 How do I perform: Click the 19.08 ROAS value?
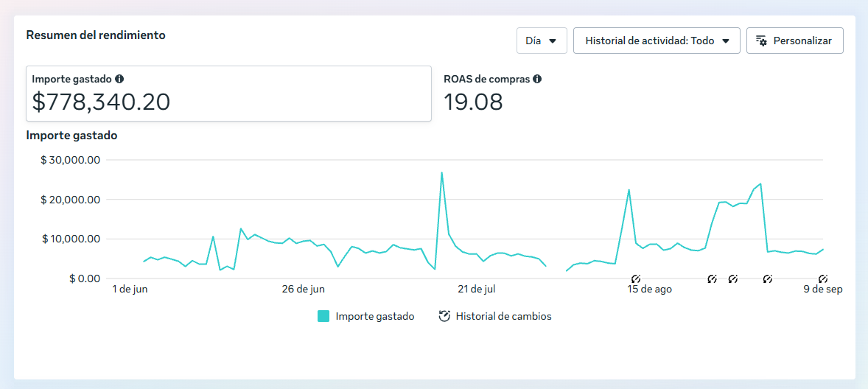point(473,102)
